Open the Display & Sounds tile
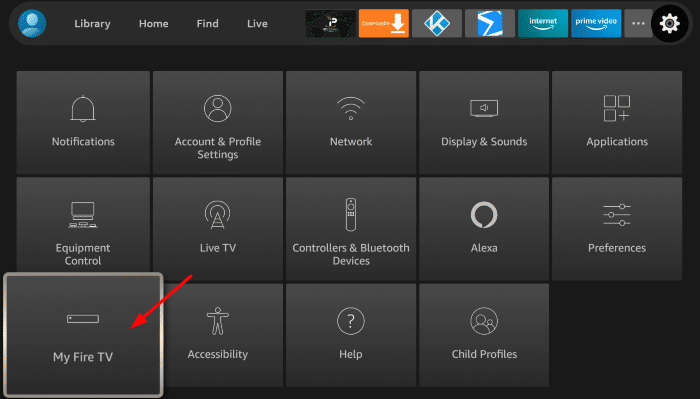This screenshot has height=399, width=700. tap(484, 122)
